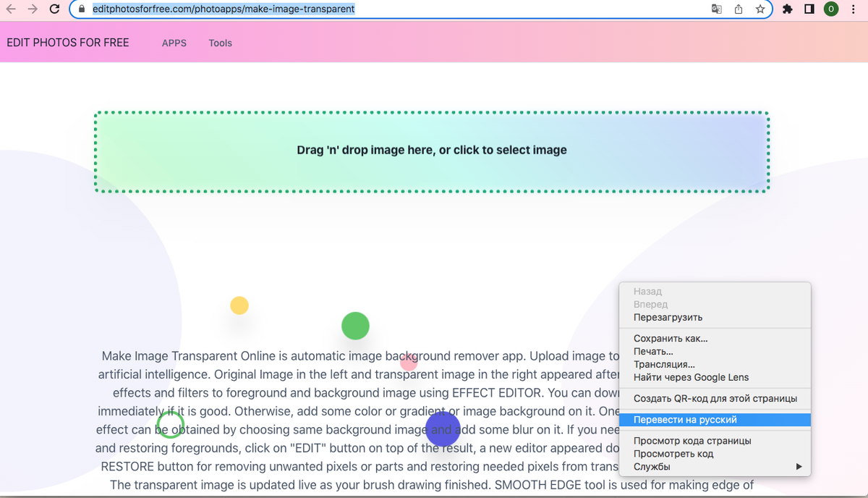Reload the page with the refresh icon

(x=54, y=9)
